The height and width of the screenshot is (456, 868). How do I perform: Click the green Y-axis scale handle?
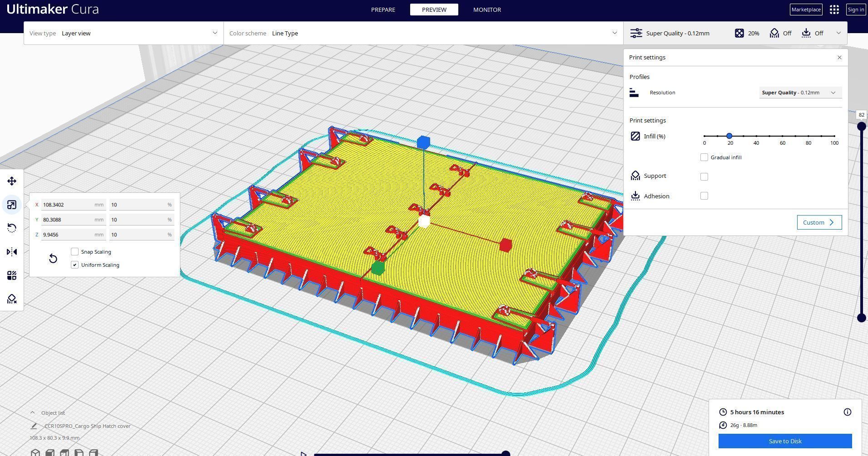[x=378, y=268]
